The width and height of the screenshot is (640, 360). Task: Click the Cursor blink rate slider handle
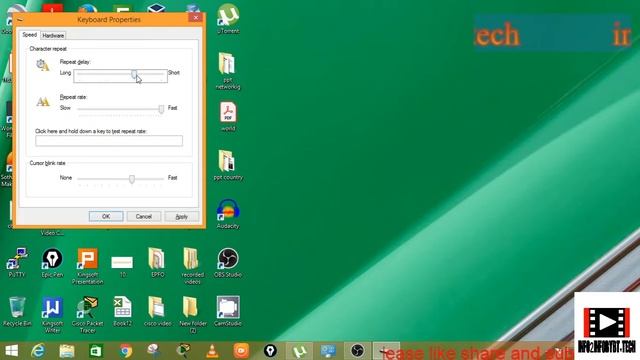(x=132, y=179)
